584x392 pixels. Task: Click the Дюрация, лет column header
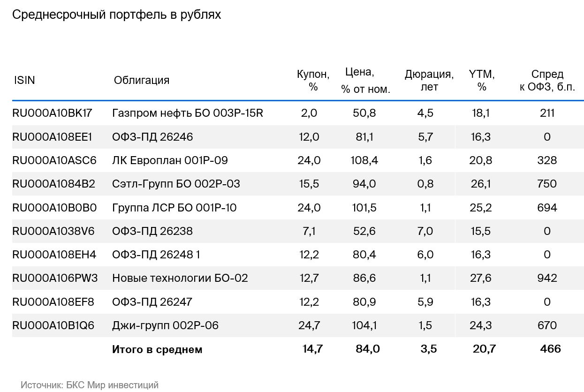click(429, 81)
